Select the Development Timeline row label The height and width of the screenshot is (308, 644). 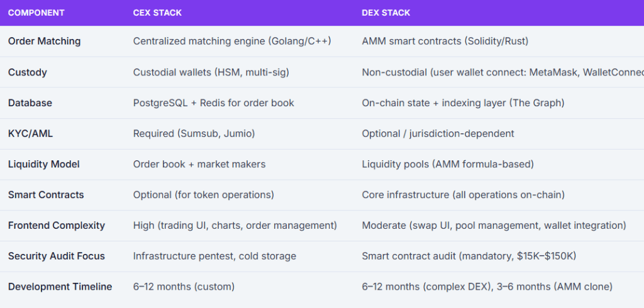coord(60,287)
